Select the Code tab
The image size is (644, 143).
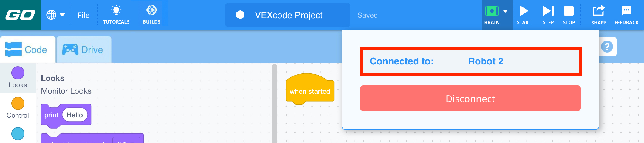coord(27,50)
